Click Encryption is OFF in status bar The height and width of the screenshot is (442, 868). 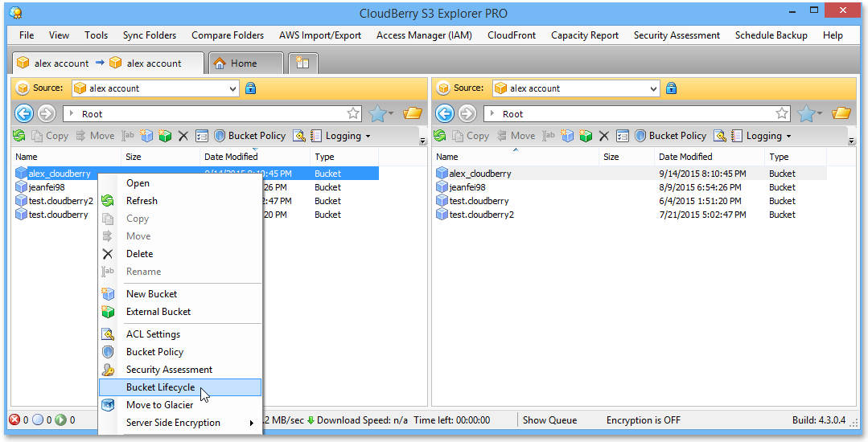point(644,420)
